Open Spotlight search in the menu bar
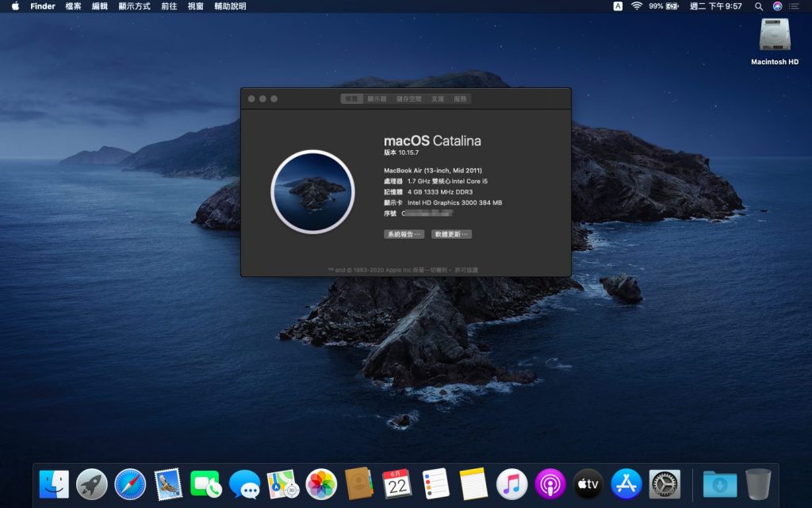This screenshot has width=812, height=508. (x=758, y=6)
